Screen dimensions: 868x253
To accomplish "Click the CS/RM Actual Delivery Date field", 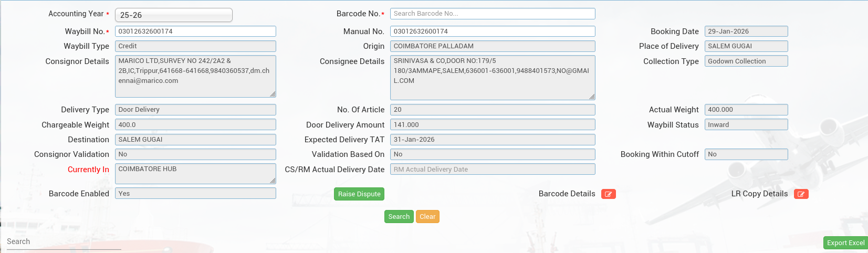I will coord(492,169).
